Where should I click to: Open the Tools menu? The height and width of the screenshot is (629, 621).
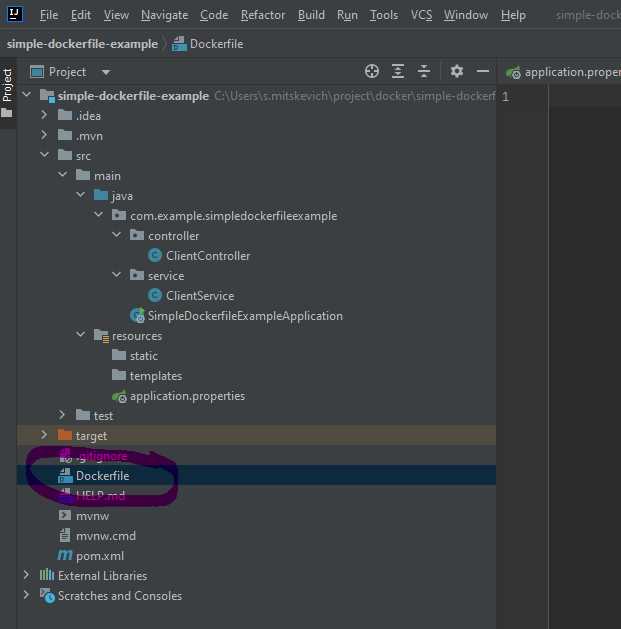click(x=384, y=15)
